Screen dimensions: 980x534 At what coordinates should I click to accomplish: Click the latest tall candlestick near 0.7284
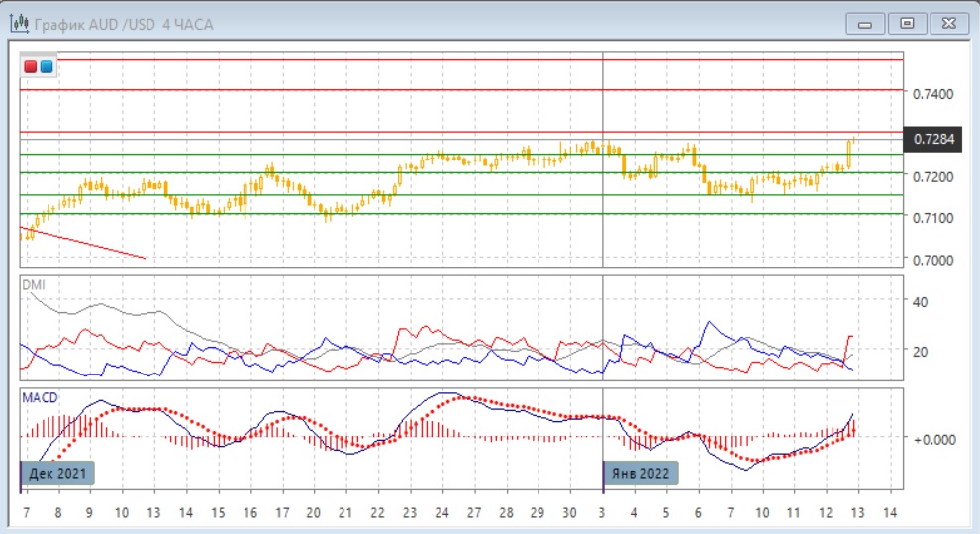pyautogui.click(x=850, y=152)
